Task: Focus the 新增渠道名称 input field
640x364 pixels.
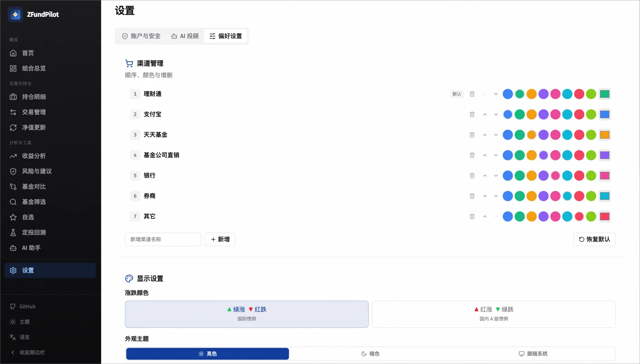Action: (x=163, y=239)
